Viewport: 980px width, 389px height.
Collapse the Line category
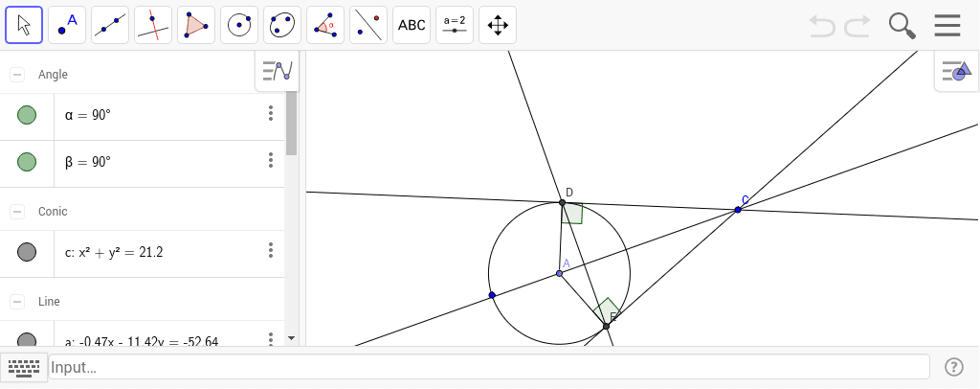(17, 302)
